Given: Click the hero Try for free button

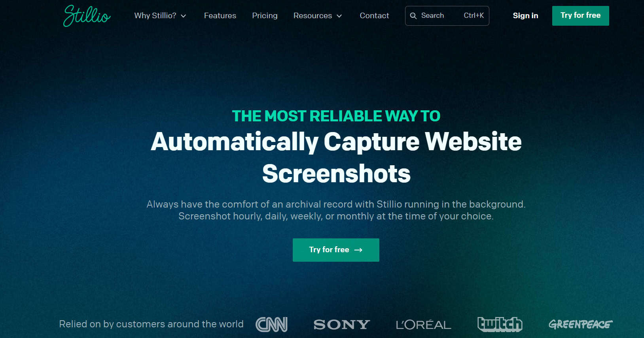Looking at the screenshot, I should point(336,250).
